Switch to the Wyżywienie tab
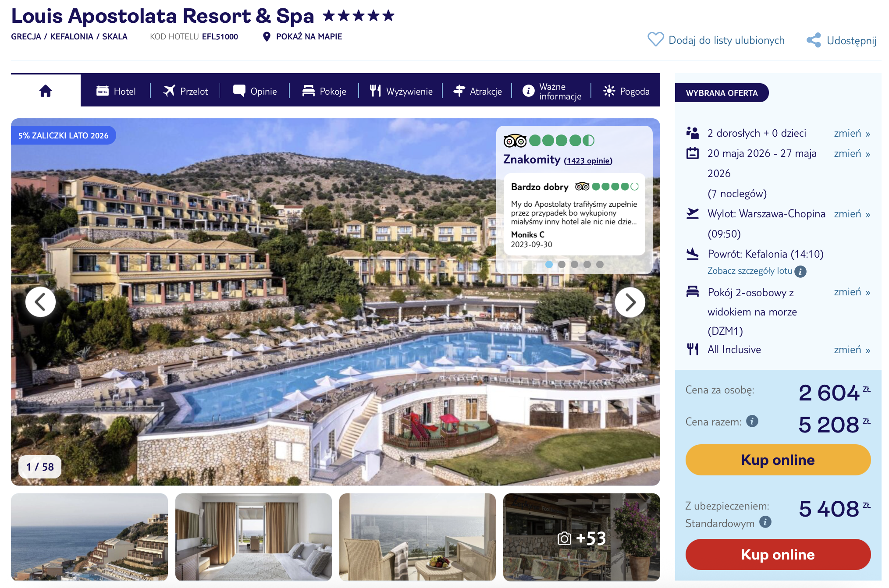This screenshot has height=588, width=889. point(401,91)
